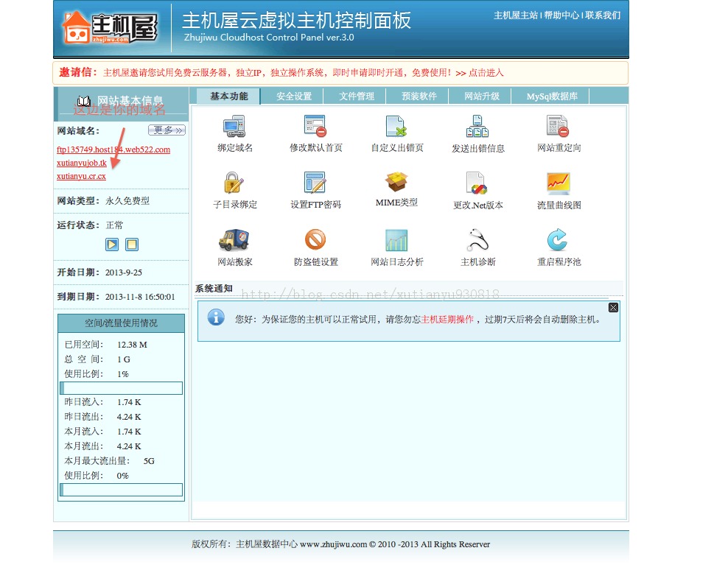Screen dimensions: 728x573
Task: Click the book icon beside 网站基本信息
Action: coord(83,101)
